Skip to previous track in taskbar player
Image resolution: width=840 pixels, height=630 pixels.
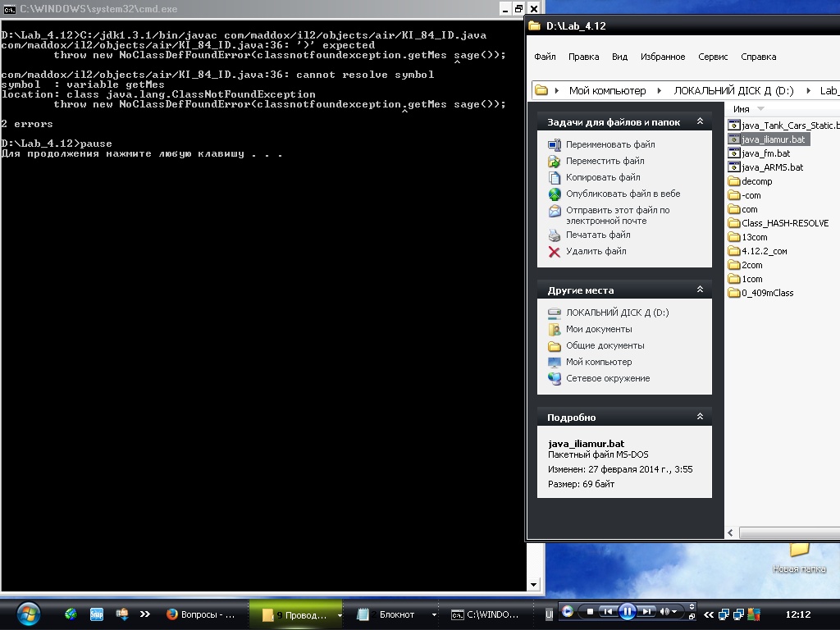(x=607, y=611)
